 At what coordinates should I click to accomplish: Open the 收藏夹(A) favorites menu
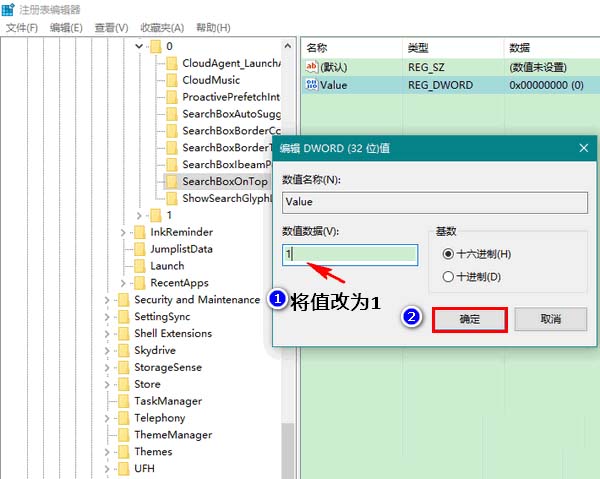[162, 27]
